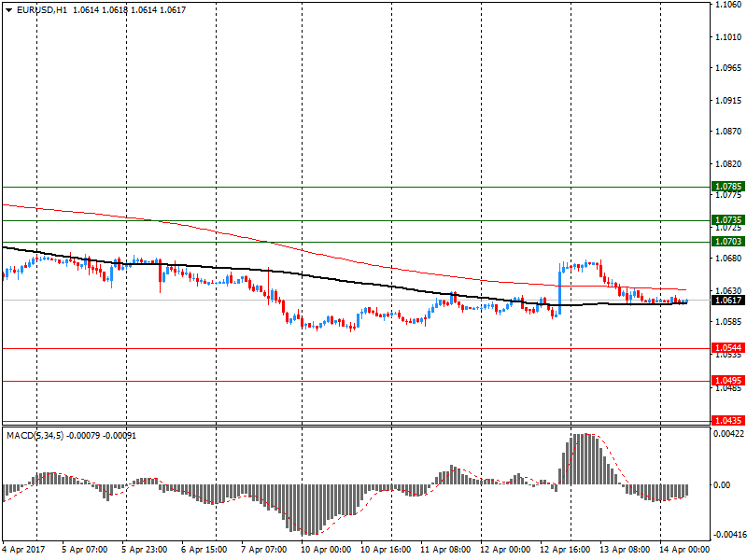Select the current price label 1.0617
This screenshot has width=747, height=560.
pyautogui.click(x=728, y=300)
